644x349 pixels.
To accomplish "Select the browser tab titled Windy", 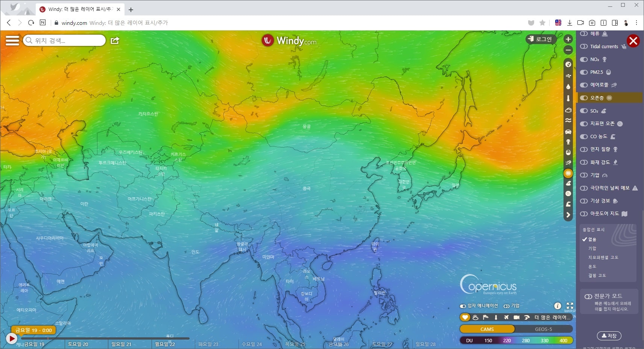I will [80, 9].
